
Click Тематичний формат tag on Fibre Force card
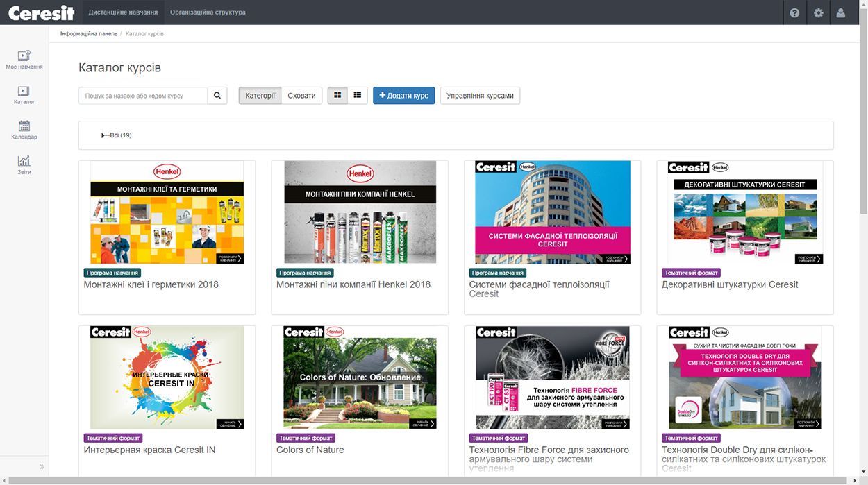pyautogui.click(x=499, y=438)
